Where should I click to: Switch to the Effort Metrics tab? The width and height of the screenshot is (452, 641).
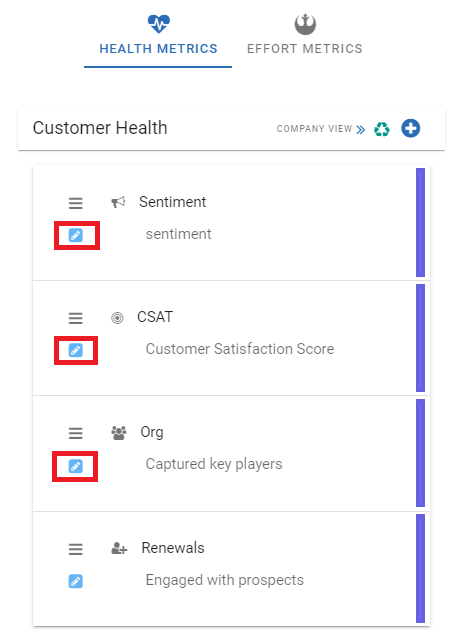tap(305, 39)
